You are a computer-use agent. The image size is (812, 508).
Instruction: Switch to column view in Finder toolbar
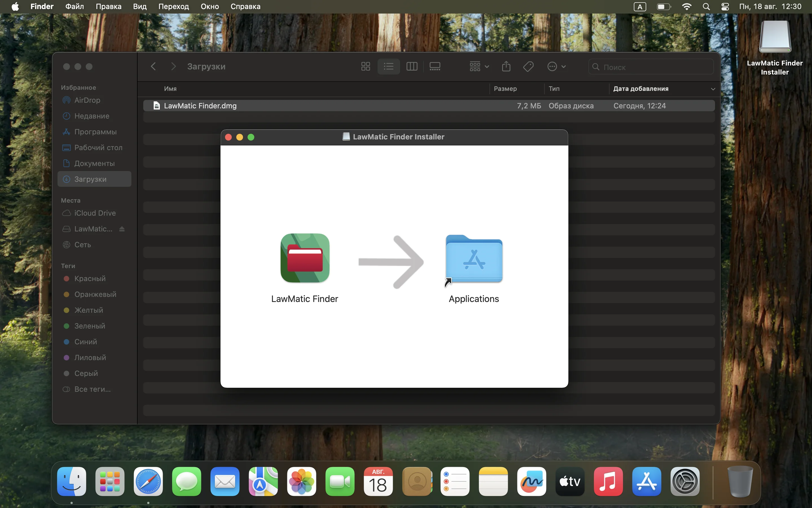pos(412,67)
